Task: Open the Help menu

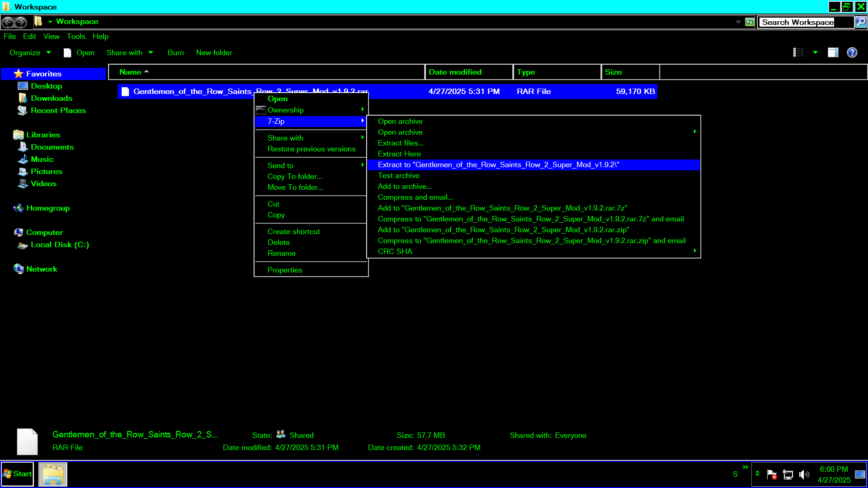Action: click(100, 37)
